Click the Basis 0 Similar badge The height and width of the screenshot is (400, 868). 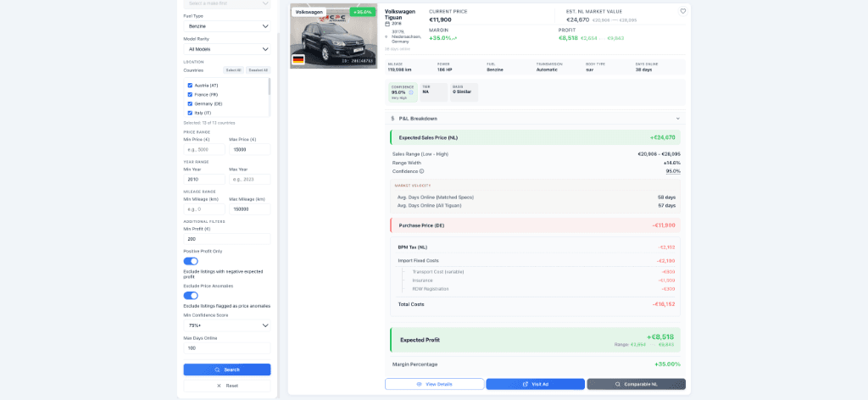[464, 92]
